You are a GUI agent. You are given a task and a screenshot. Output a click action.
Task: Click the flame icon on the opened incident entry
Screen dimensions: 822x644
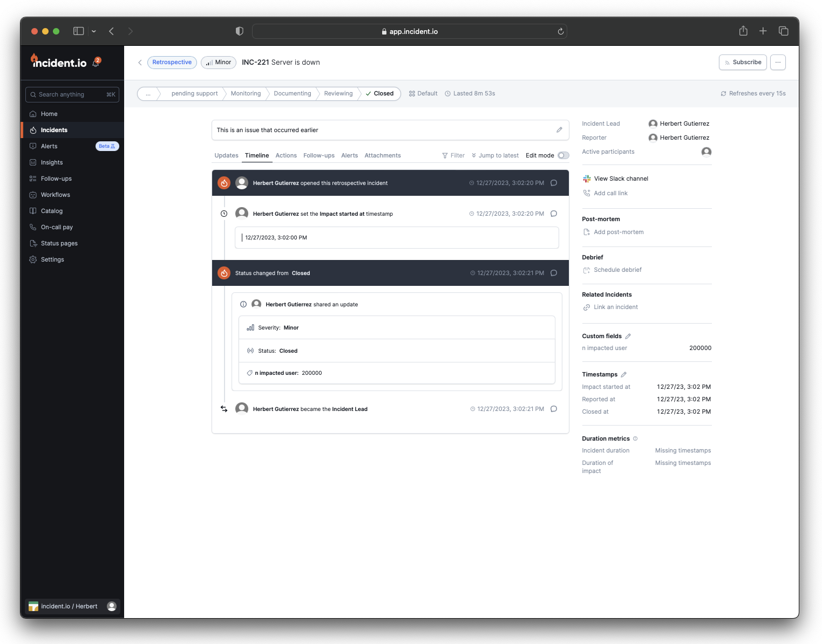[224, 183]
